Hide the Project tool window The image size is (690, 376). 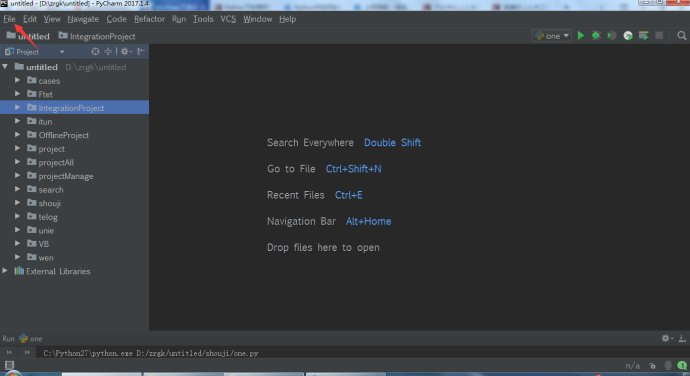click(140, 52)
